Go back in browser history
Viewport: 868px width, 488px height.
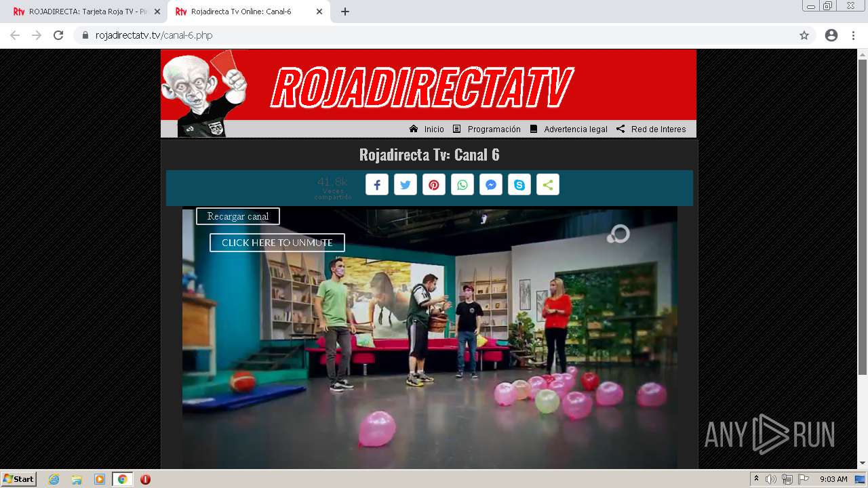(15, 35)
